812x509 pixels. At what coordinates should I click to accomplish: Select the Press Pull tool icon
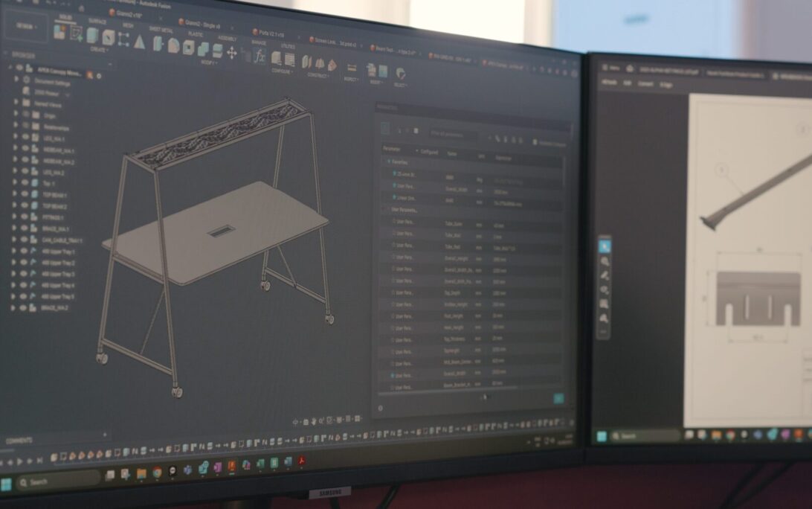[x=158, y=44]
